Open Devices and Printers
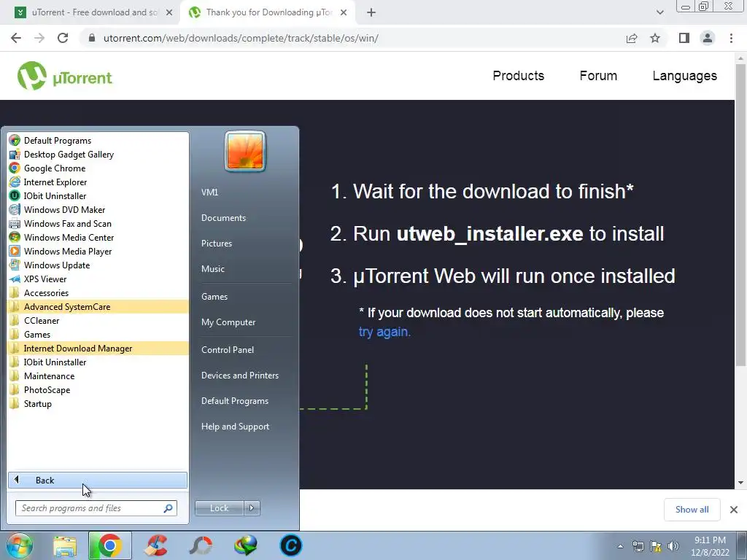Screen dimensions: 747x560 point(240,376)
